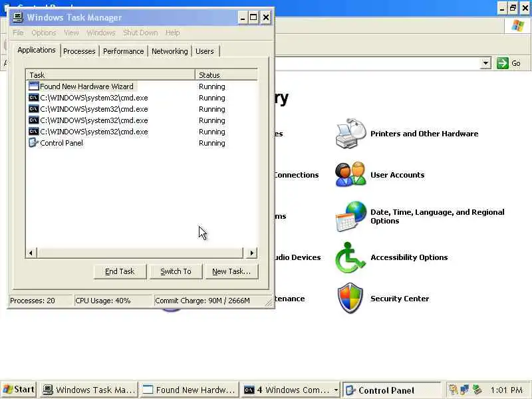Click the Printers and Other Hardware icon
Viewport: 532px width, 399px height.
(351, 134)
